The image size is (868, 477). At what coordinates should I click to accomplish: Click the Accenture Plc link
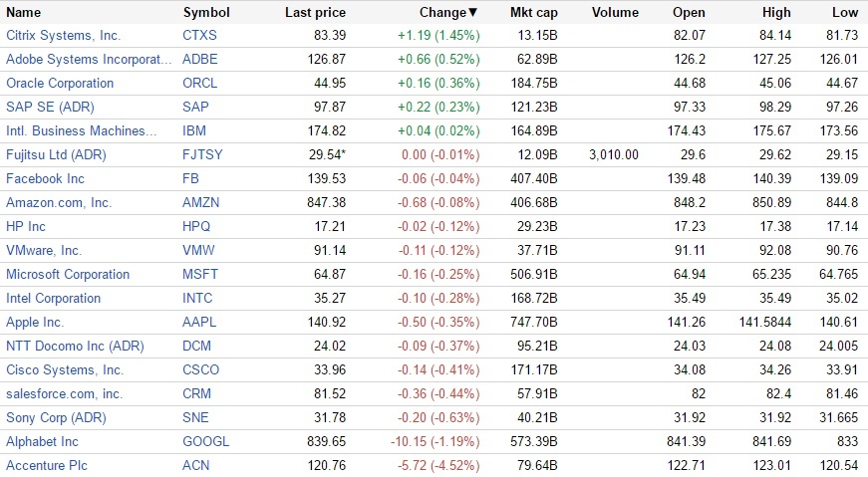(46, 465)
